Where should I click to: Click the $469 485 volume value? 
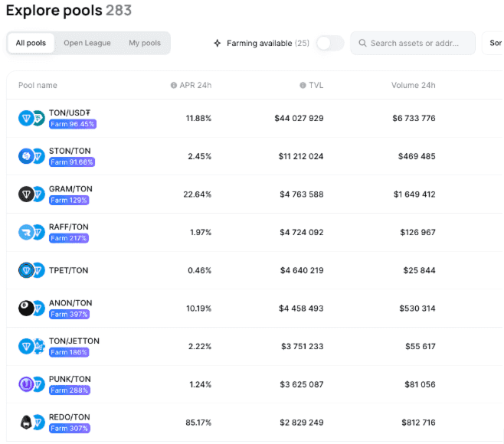pos(417,156)
